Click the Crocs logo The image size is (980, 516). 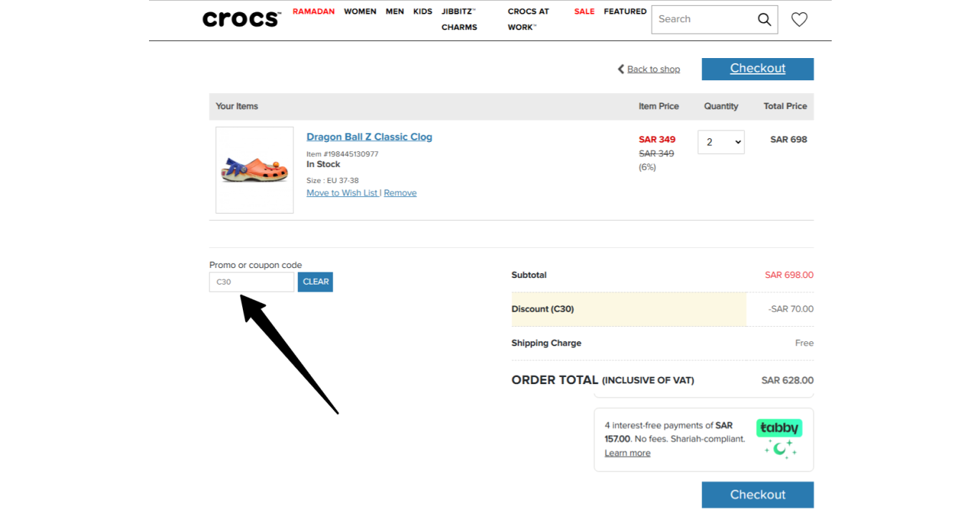(x=241, y=19)
